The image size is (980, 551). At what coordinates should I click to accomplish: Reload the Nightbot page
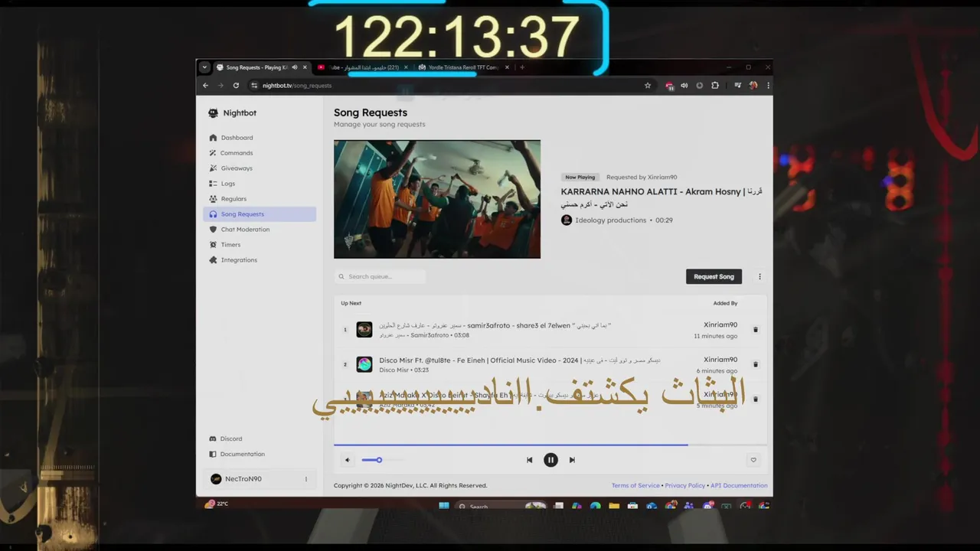(236, 86)
